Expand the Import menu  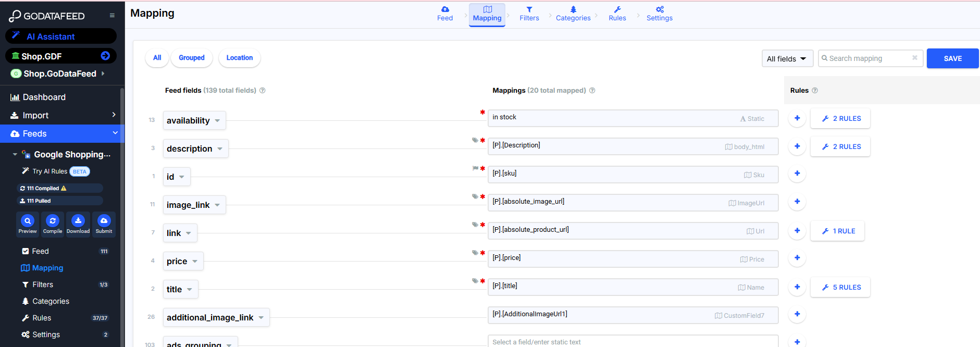(x=62, y=115)
